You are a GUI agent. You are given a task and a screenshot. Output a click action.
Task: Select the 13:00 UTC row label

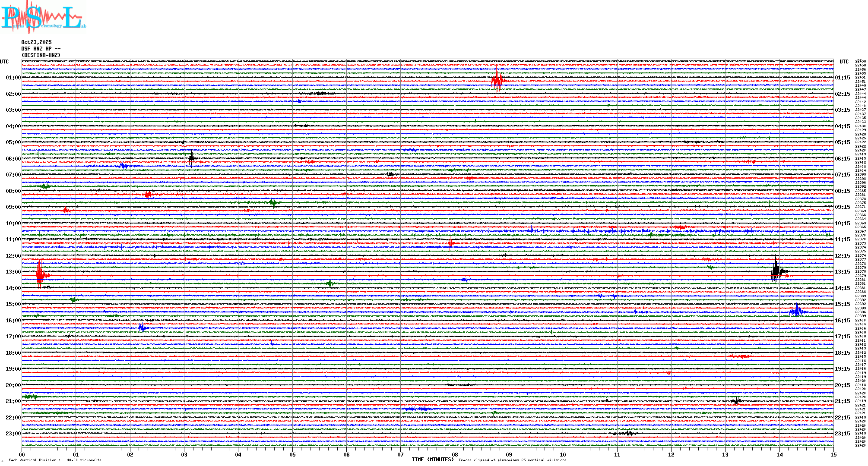point(13,272)
